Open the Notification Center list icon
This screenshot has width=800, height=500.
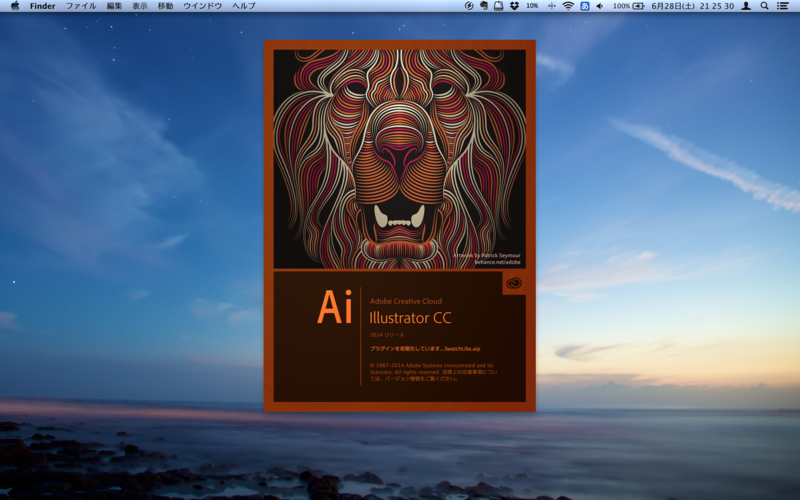[783, 6]
